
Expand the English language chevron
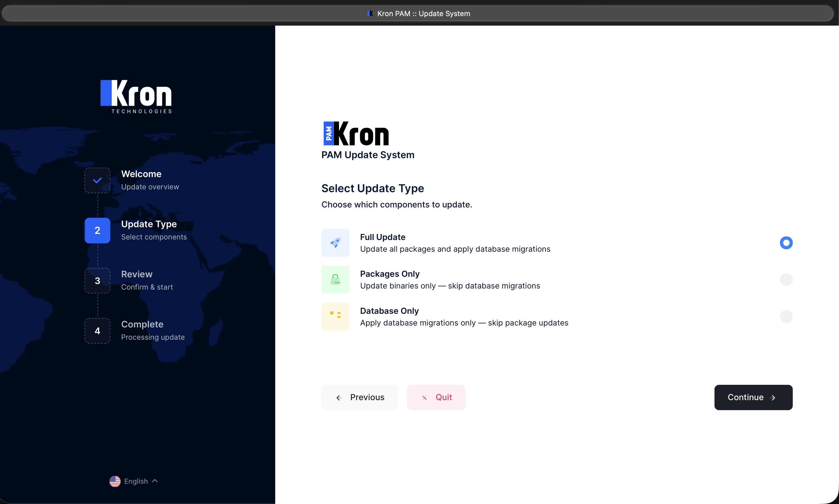tap(155, 481)
